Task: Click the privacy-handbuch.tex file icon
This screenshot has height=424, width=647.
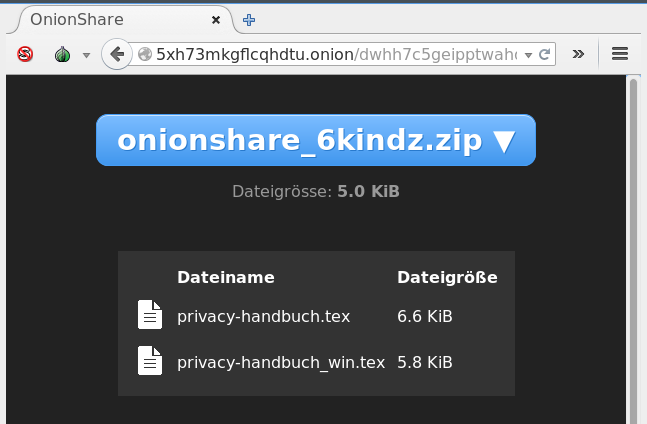Action: (149, 315)
